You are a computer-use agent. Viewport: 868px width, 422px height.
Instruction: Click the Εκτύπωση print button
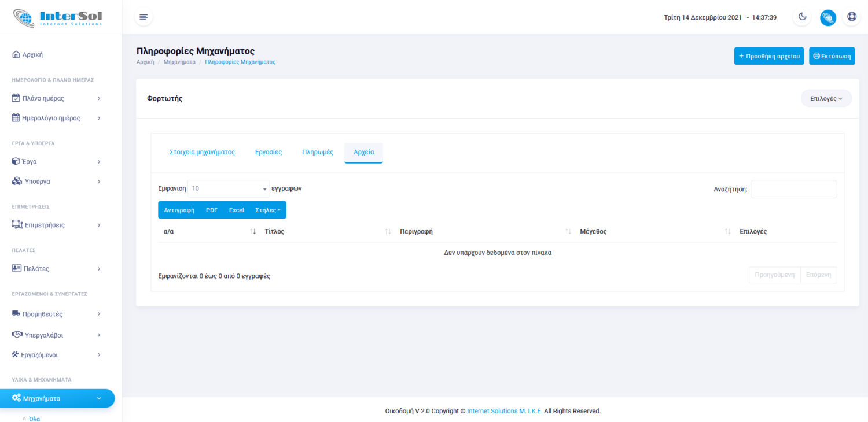[x=832, y=56]
